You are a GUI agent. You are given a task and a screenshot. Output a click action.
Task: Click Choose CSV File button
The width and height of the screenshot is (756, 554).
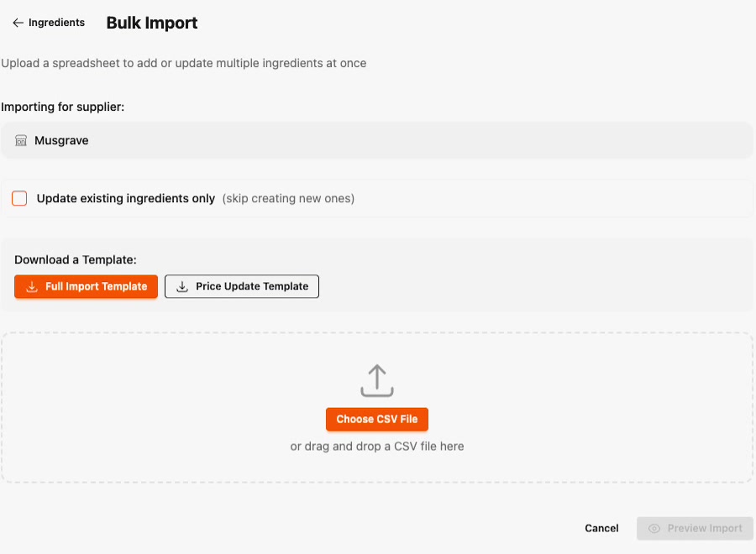[x=377, y=419]
